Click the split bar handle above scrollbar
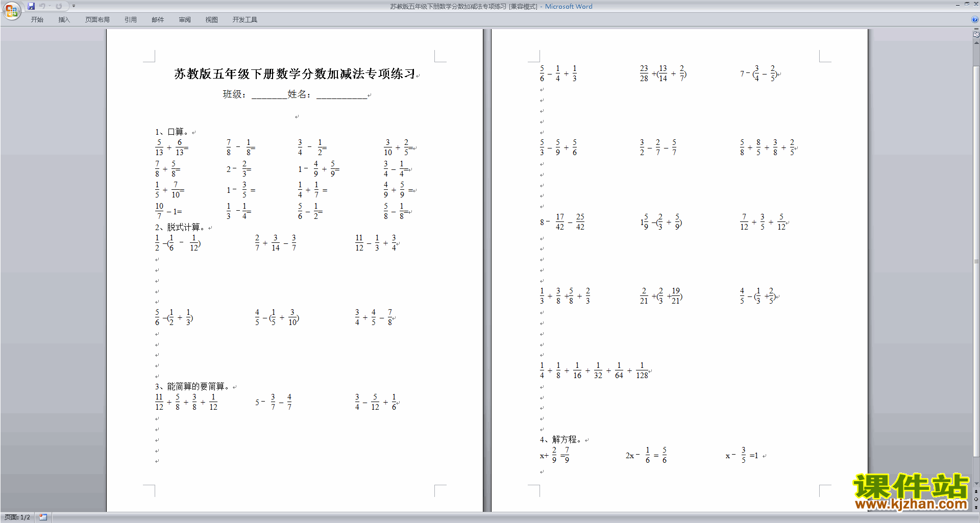Viewport: 980px width, 523px height. [976, 30]
